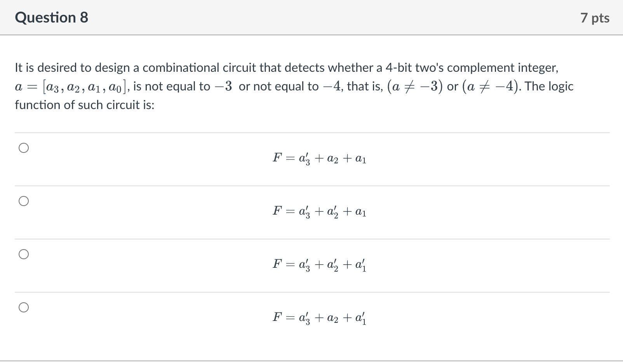Click 'The logic' at the second line's end
This screenshot has height=364, width=623.
click(549, 86)
